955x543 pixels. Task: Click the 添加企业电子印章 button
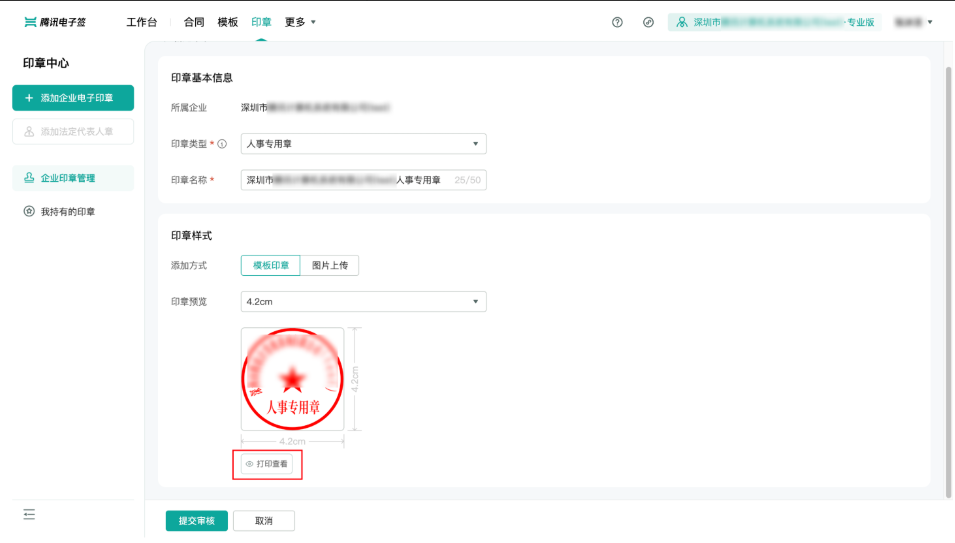[73, 98]
